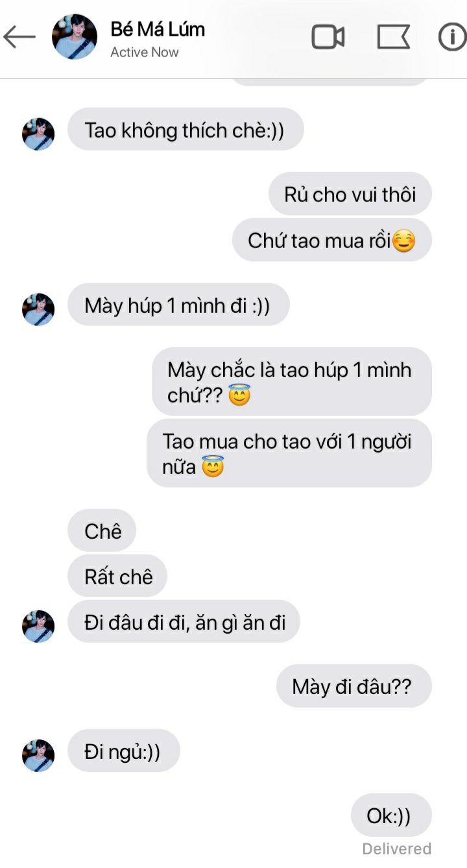Select the "Rủ cho vui thôi" message
This screenshot has width=467, height=868.
tap(350, 194)
